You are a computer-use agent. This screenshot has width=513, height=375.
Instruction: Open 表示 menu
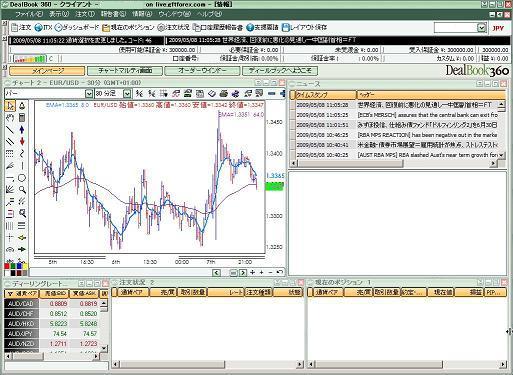pos(59,14)
